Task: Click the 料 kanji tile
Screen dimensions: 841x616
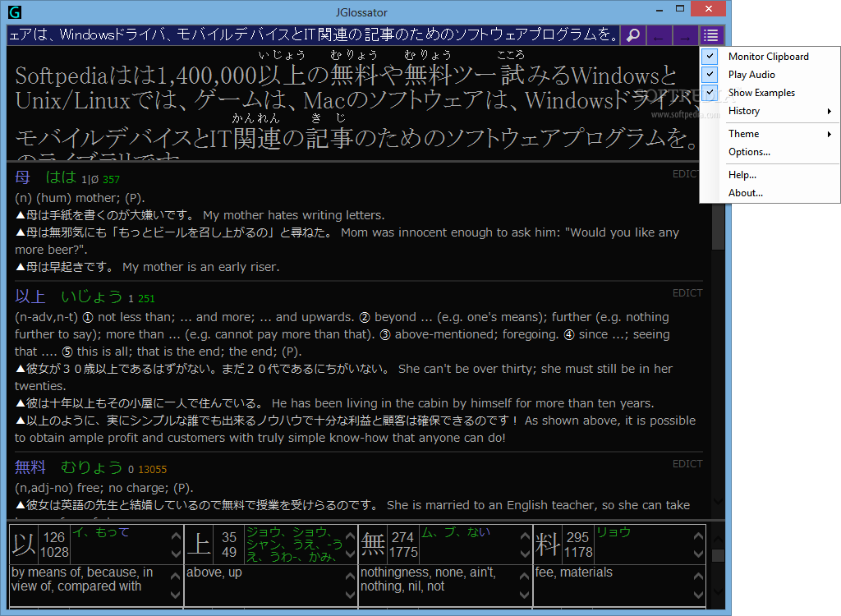Action: point(548,544)
